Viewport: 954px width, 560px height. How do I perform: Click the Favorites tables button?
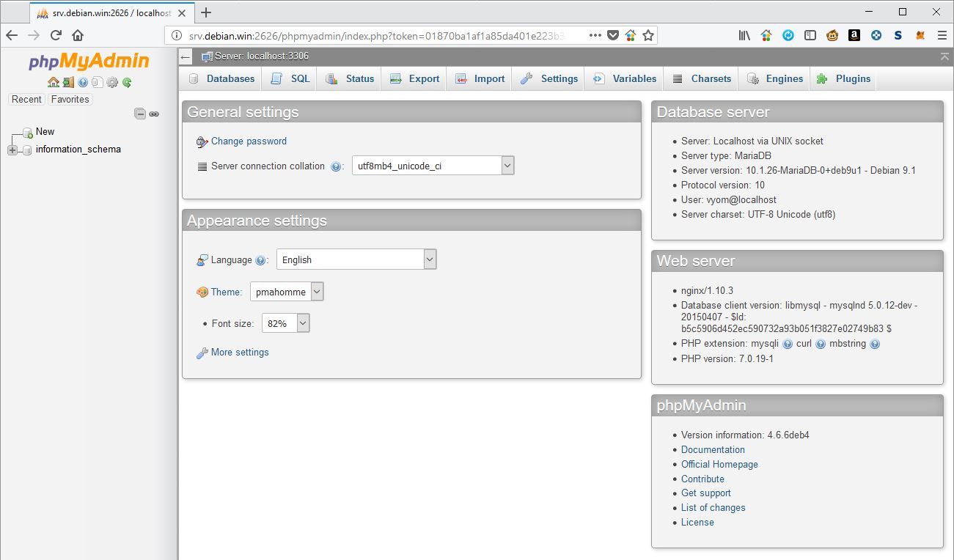point(70,100)
